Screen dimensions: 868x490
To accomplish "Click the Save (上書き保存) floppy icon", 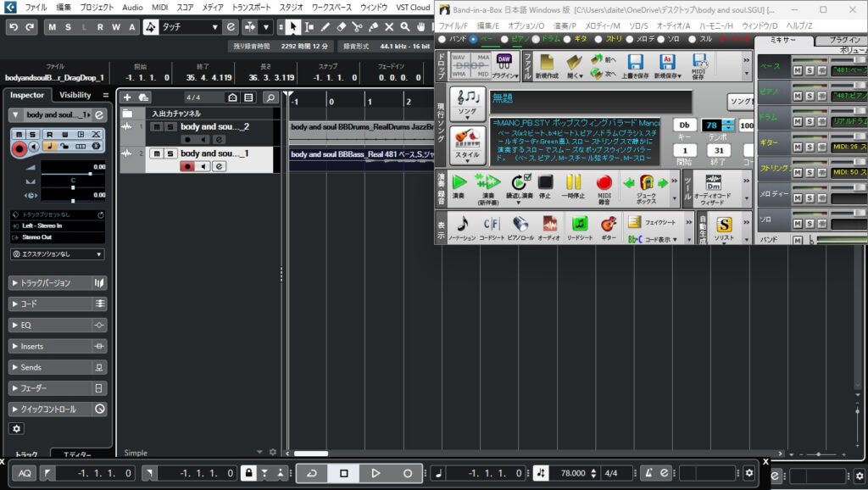I will pos(635,66).
